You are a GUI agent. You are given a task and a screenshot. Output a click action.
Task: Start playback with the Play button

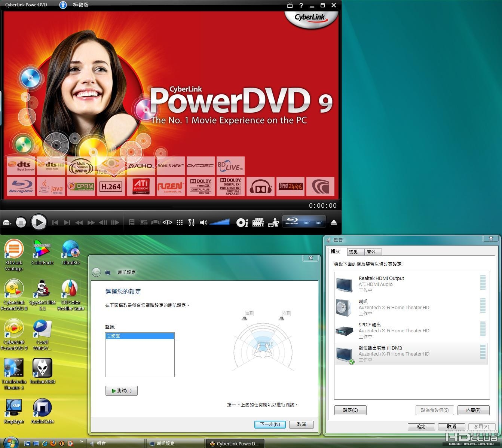coord(38,222)
